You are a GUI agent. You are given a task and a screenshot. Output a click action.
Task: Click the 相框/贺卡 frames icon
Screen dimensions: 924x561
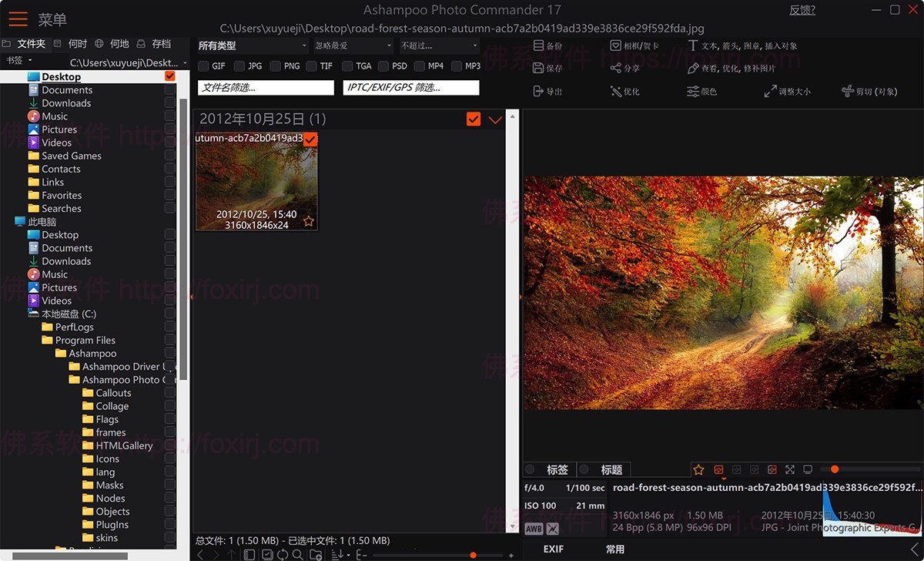(x=616, y=45)
